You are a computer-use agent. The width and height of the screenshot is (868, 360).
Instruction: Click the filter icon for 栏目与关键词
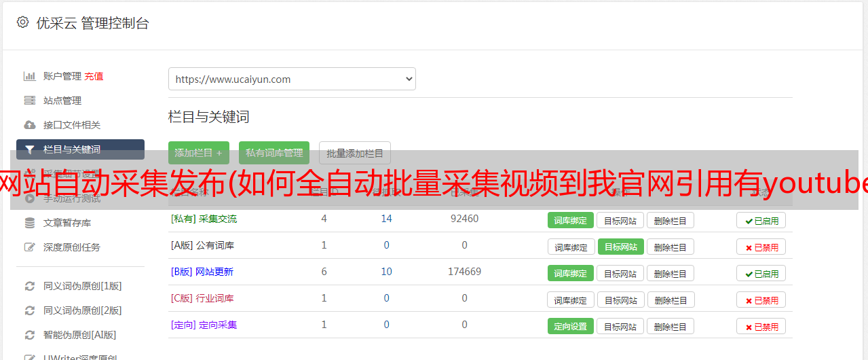[x=30, y=149]
